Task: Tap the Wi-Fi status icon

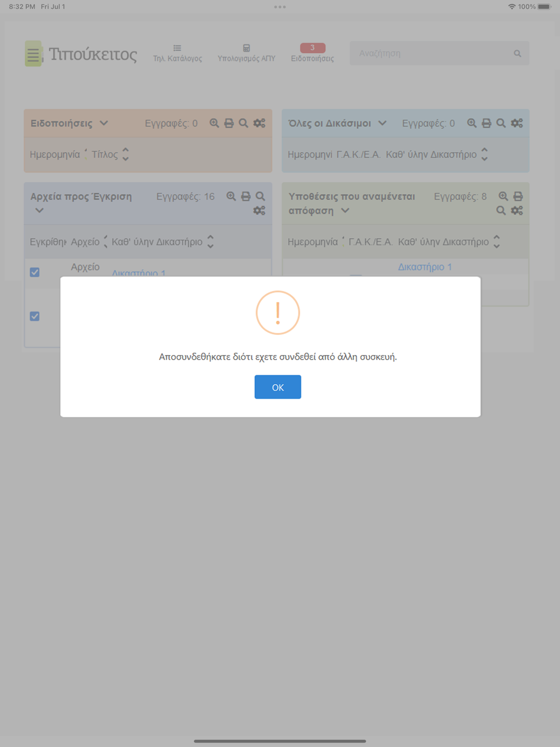Action: tap(512, 7)
